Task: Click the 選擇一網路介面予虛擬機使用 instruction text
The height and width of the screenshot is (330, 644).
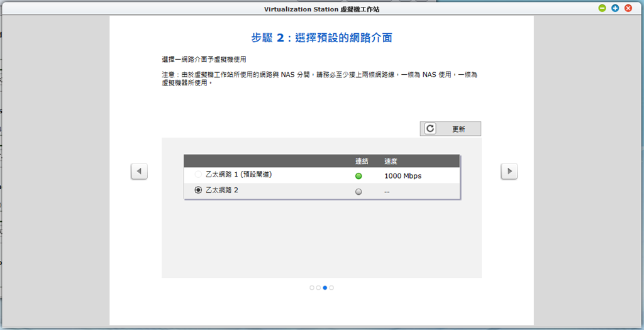Action: click(x=204, y=60)
